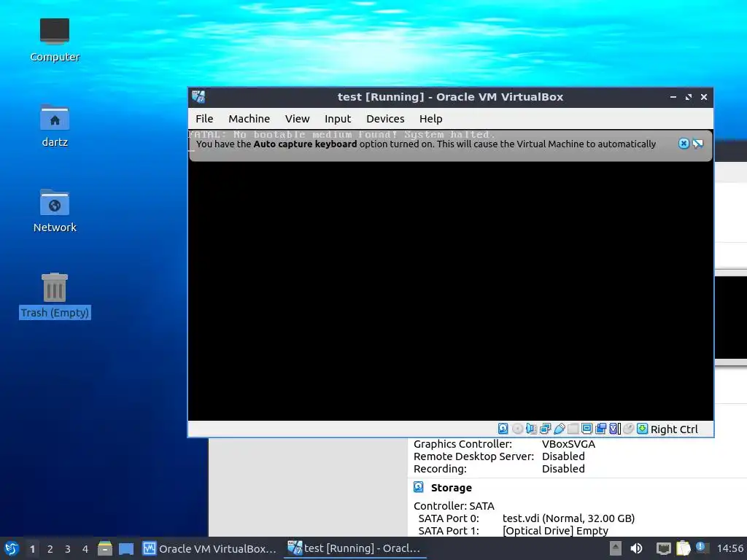
Task: Switch to workspace 1
Action: (x=32, y=549)
